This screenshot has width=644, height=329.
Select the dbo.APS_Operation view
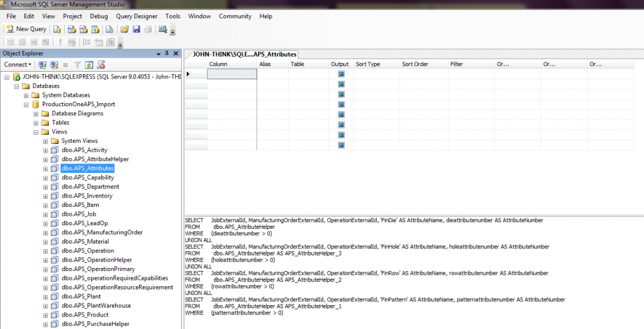(87, 250)
